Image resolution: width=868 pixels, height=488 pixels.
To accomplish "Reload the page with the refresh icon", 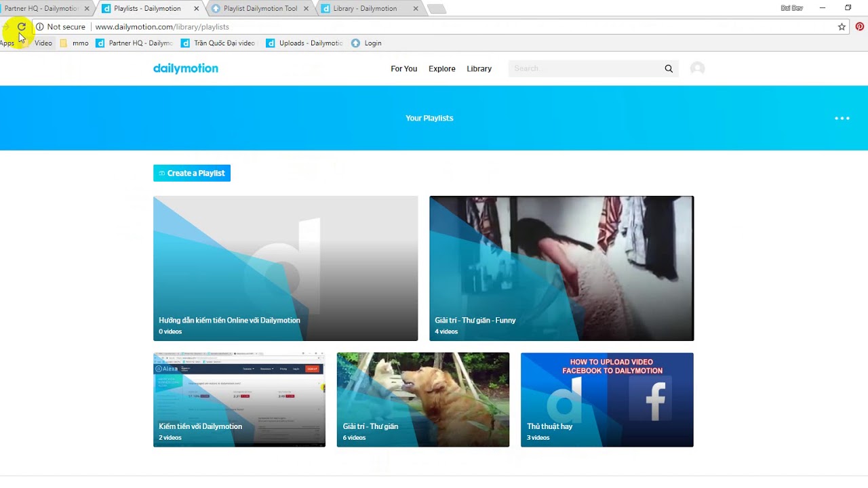I will click(x=22, y=26).
